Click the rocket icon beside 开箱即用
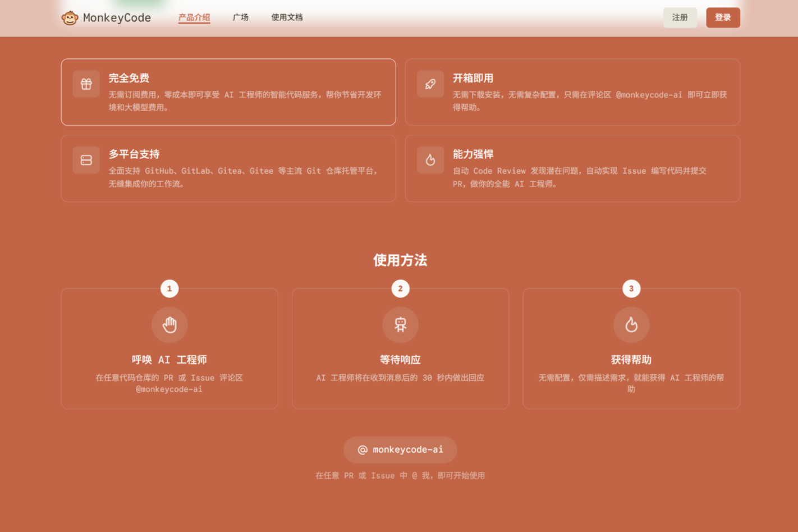 pyautogui.click(x=430, y=84)
